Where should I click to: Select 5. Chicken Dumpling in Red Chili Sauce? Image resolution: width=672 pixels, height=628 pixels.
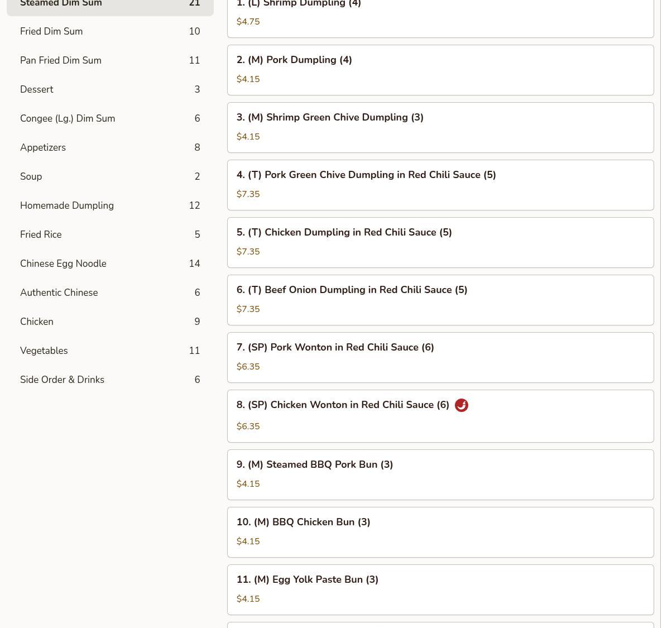(x=440, y=243)
